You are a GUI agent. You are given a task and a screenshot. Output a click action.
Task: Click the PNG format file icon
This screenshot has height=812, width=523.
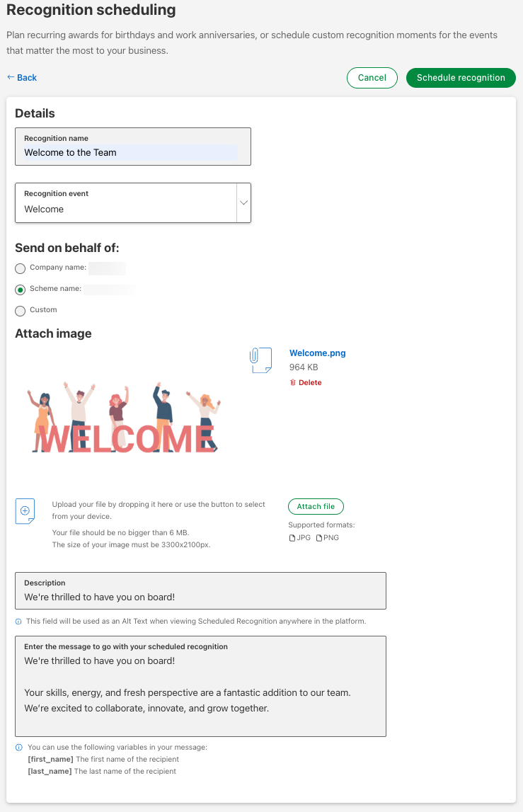point(318,538)
